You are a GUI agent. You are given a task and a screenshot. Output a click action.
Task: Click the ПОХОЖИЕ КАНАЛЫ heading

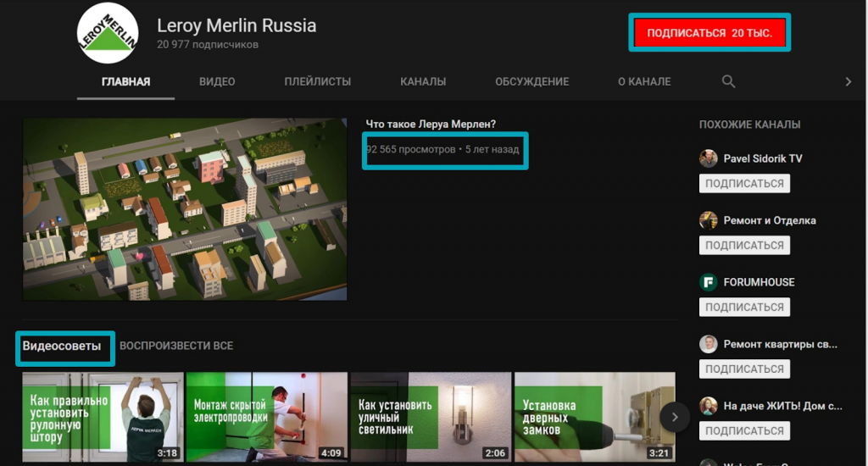click(x=749, y=125)
